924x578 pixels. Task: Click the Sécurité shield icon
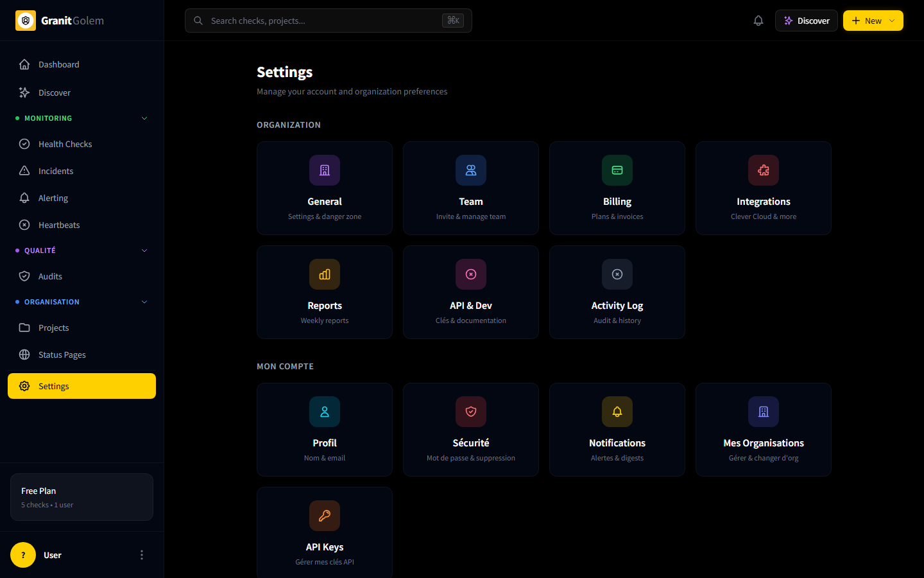click(471, 412)
